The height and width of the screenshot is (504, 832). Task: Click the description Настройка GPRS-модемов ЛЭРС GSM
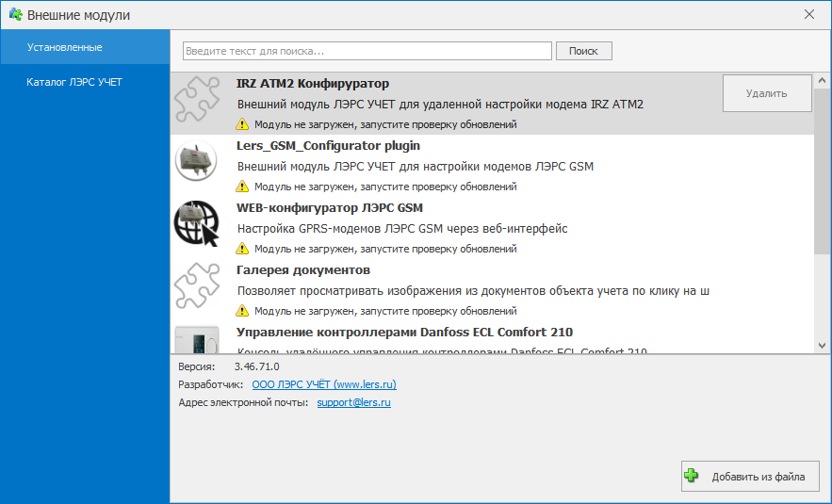[x=402, y=228]
